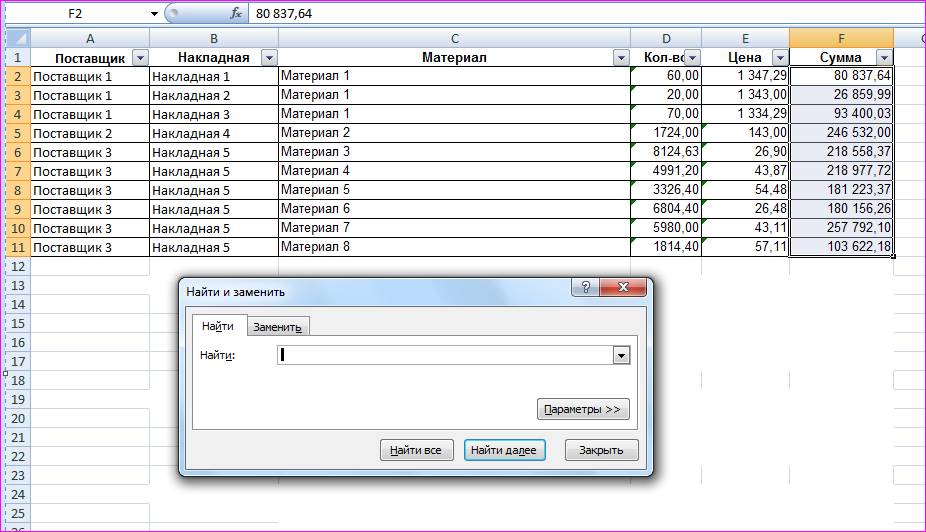Switch to the Заменить tab
926x532 pixels.
pos(278,326)
